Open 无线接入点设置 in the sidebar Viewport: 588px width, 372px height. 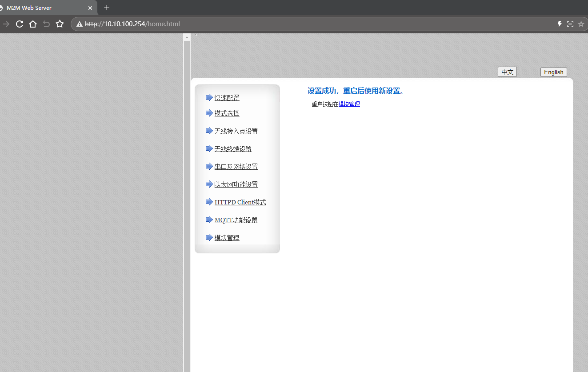pyautogui.click(x=236, y=131)
